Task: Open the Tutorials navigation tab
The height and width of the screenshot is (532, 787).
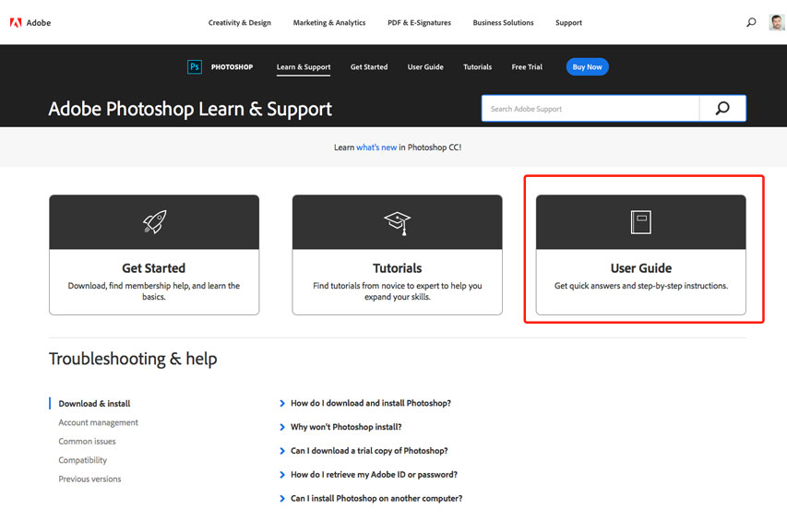Action: 477,66
